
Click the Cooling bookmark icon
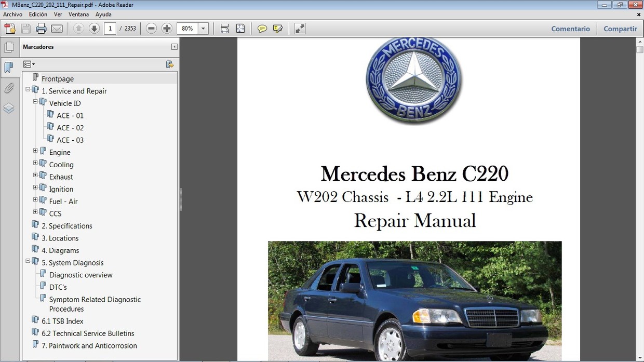coord(43,164)
